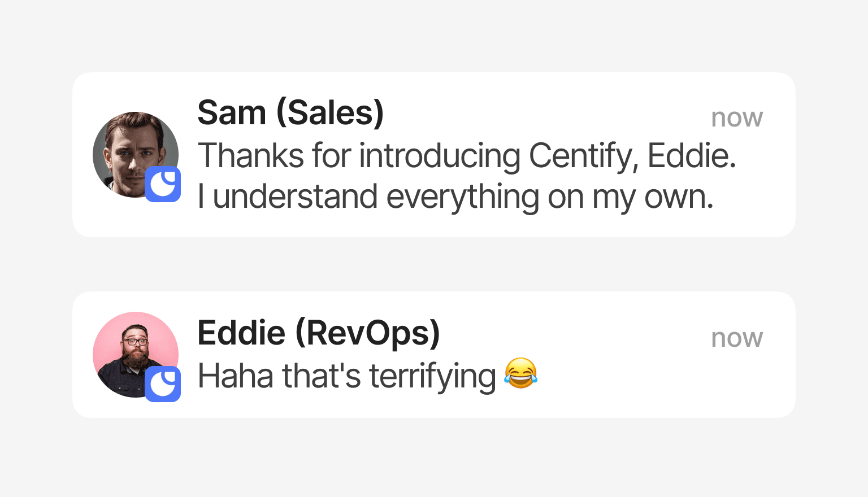868x497 pixels.
Task: Click the word "terrifying" in Eddie's message
Action: pos(432,376)
